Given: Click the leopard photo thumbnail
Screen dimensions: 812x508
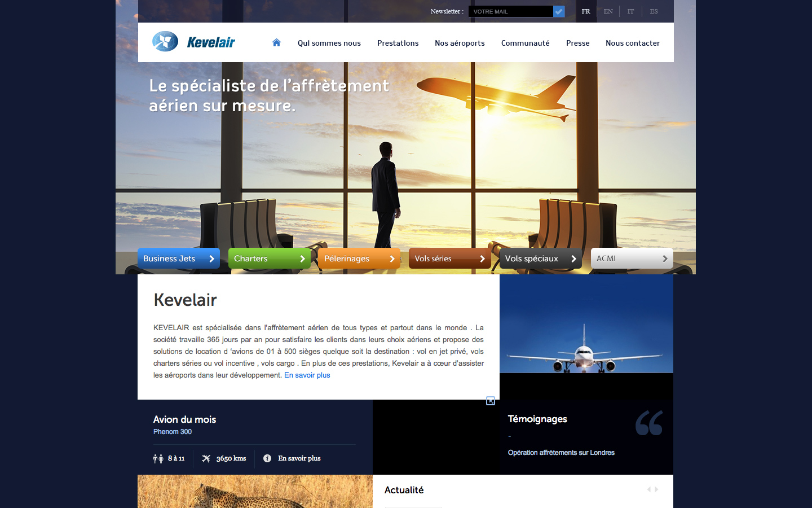Looking at the screenshot, I should (255, 491).
